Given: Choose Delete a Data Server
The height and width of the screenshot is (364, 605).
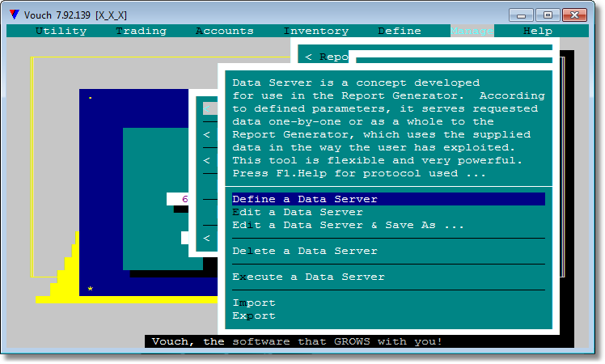Looking at the screenshot, I should (305, 252).
